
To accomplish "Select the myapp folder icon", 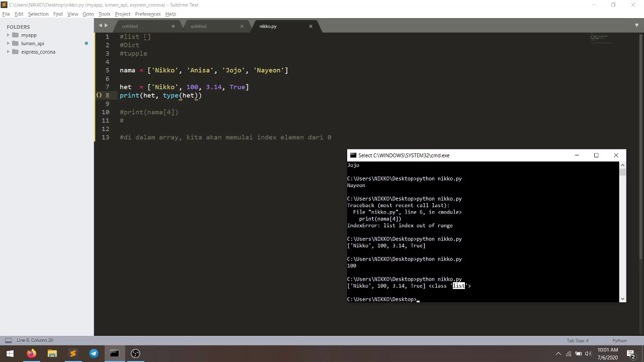I will (15, 35).
